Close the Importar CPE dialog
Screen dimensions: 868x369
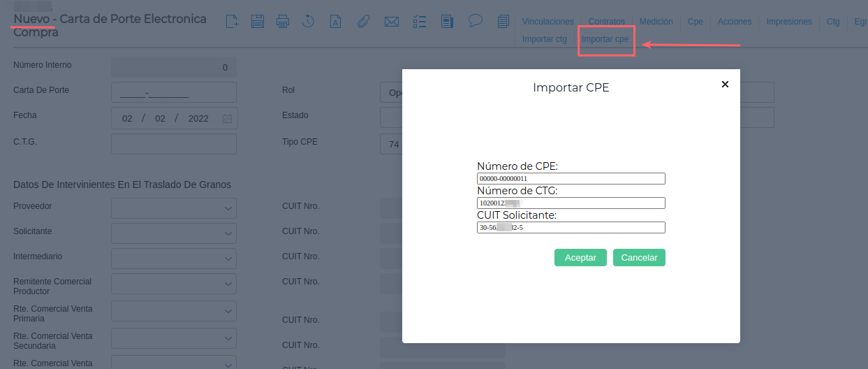tap(725, 84)
